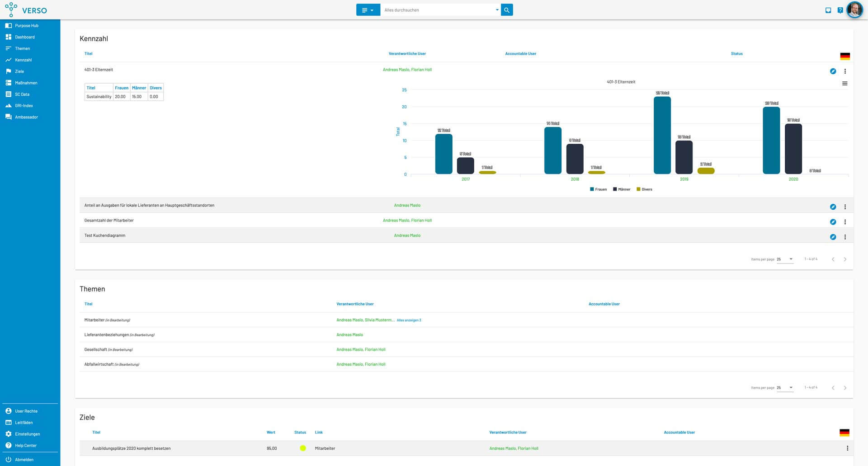Image resolution: width=868 pixels, height=466 pixels.
Task: Open Kennzahl items per page dropdown
Action: click(785, 259)
